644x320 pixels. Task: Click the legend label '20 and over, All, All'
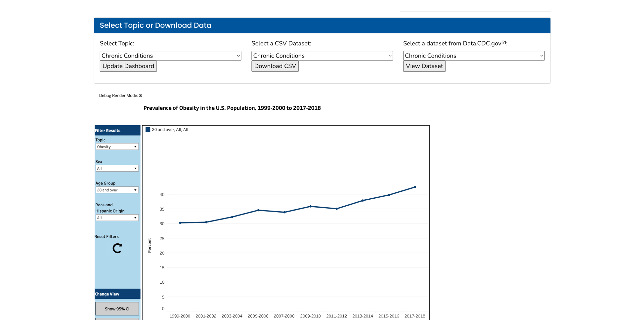(x=170, y=130)
